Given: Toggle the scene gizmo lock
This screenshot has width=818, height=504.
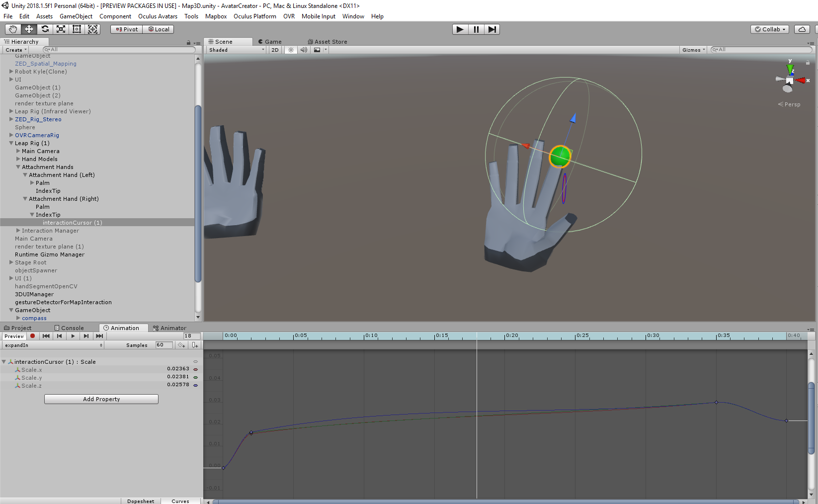Looking at the screenshot, I should pyautogui.click(x=808, y=63).
